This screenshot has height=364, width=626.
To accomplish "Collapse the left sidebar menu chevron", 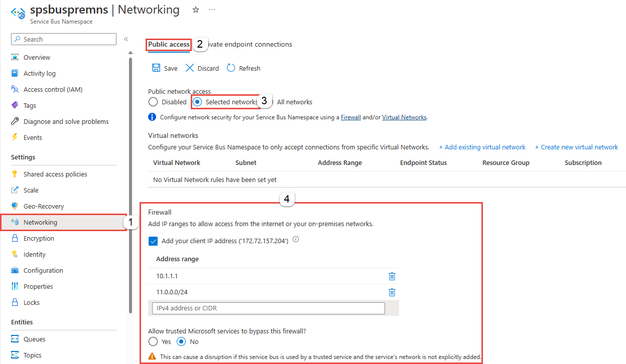I will (x=126, y=39).
